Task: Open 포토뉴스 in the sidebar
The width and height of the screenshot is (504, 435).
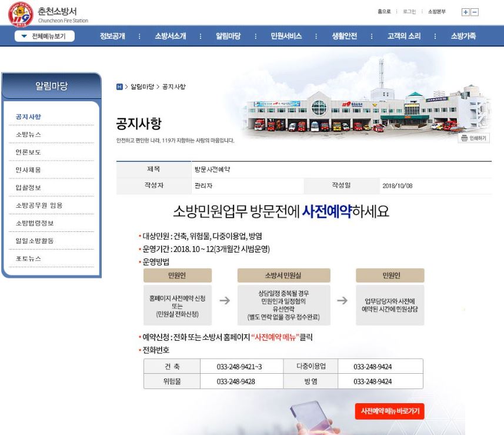Action: 28,259
